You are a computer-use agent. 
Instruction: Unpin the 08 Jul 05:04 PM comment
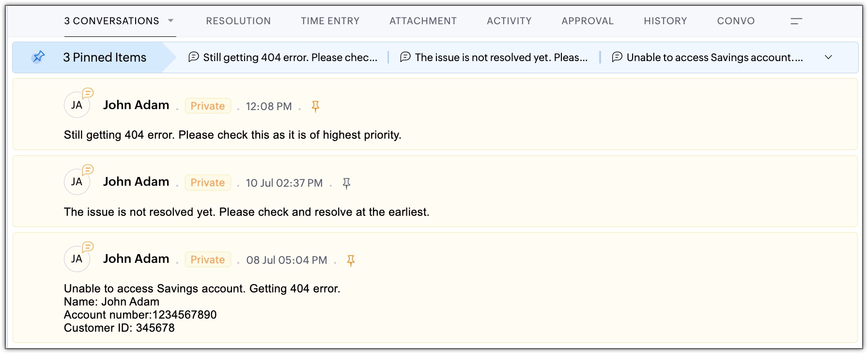pos(351,260)
